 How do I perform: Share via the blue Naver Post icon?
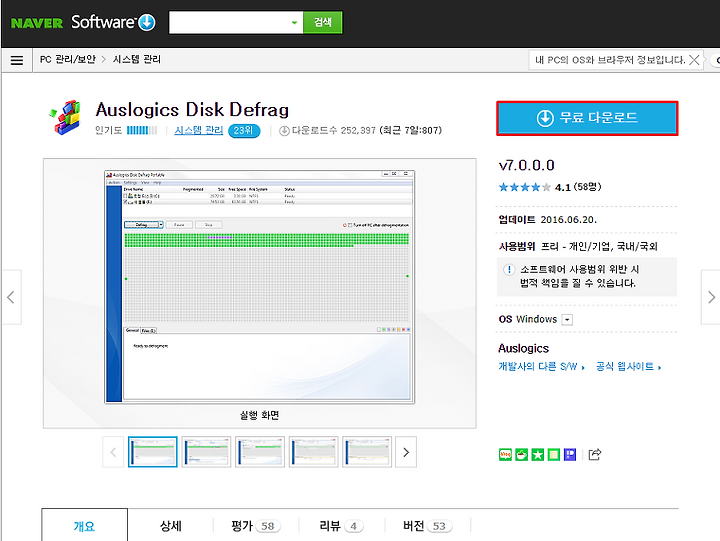point(570,455)
